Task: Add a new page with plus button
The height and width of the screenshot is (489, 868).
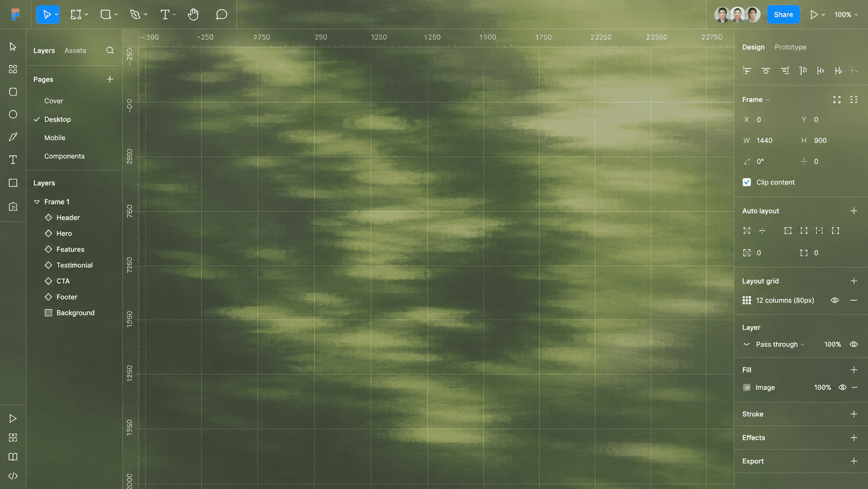Action: click(x=110, y=80)
